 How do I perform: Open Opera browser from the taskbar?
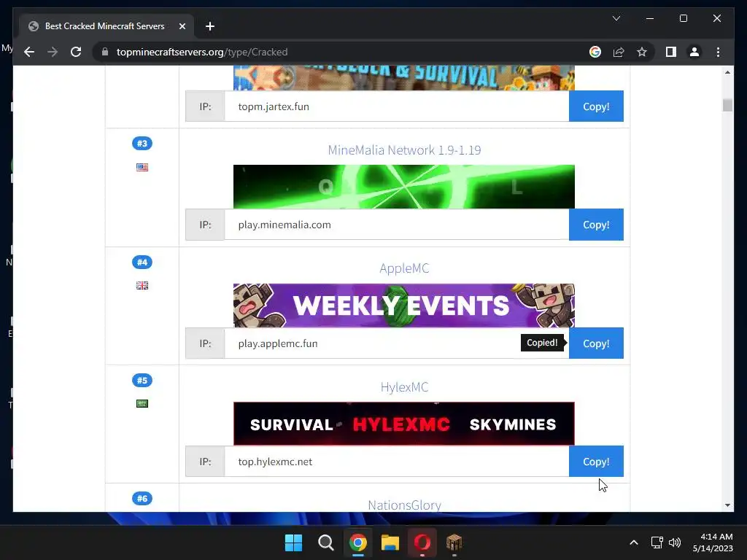[x=422, y=542]
